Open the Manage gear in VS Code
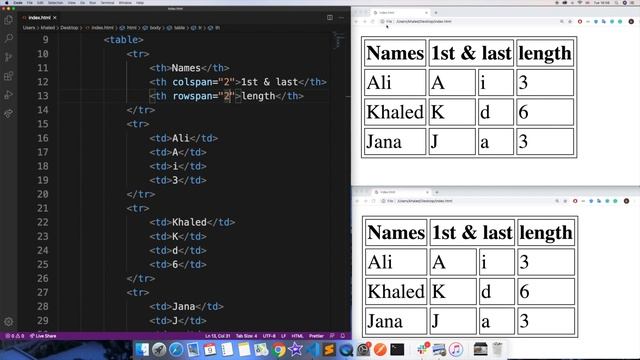The height and width of the screenshot is (360, 640). (x=8, y=322)
